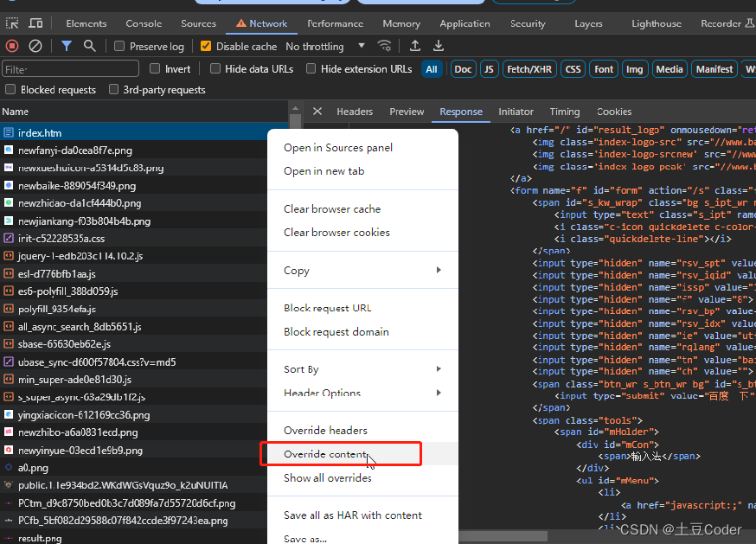Switch to the Elements tab
Viewport: 756px width, 544px height.
pos(86,23)
